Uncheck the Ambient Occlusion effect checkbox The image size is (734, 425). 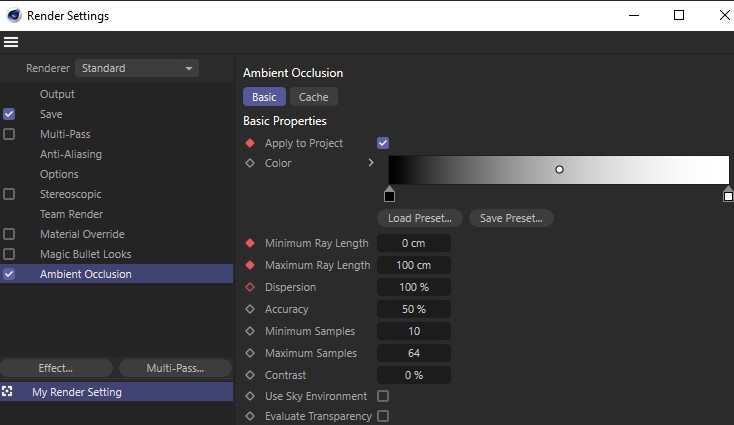9,274
